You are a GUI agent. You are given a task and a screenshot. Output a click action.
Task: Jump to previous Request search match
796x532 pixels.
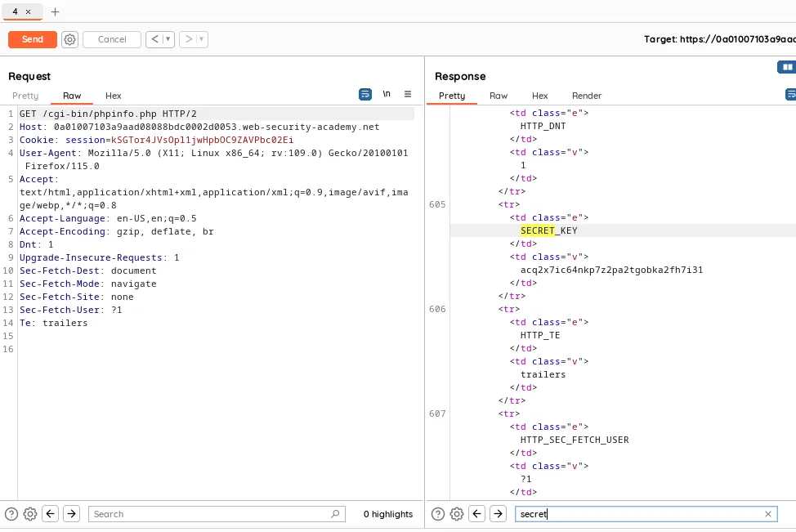pos(50,514)
